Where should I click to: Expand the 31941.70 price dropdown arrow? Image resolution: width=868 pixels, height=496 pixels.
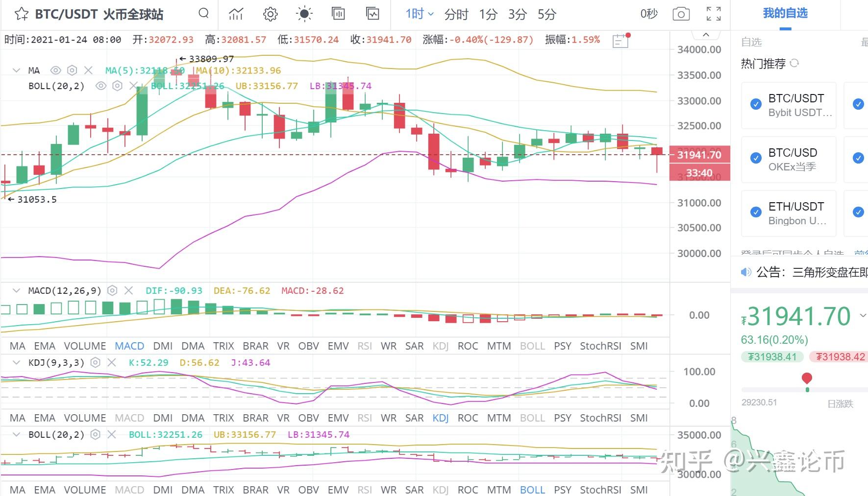863,316
